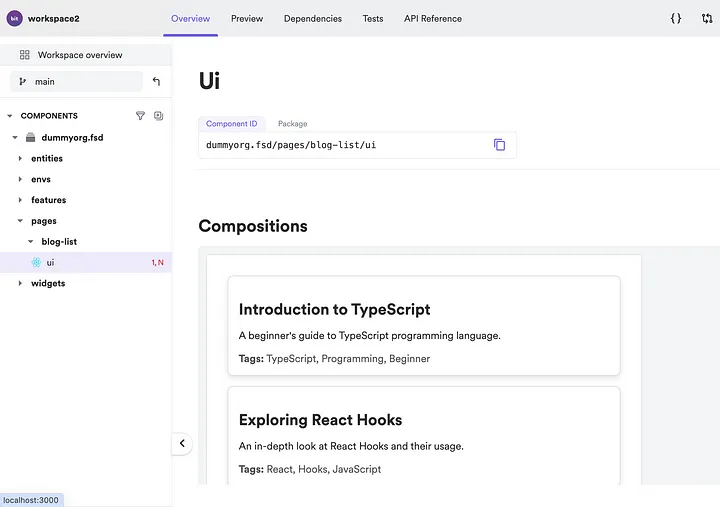Viewport: 720px width, 507px height.
Task: Expand the widgets folder
Action: tap(20, 283)
